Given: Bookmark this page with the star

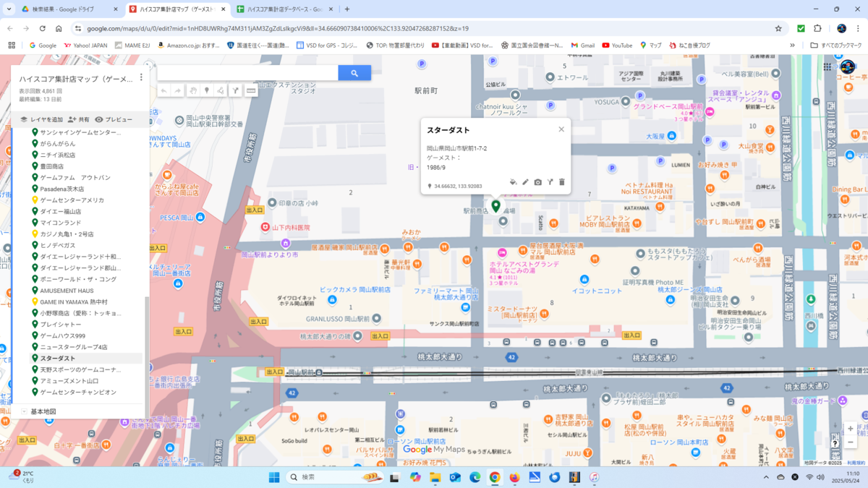Looking at the screenshot, I should pyautogui.click(x=778, y=28).
